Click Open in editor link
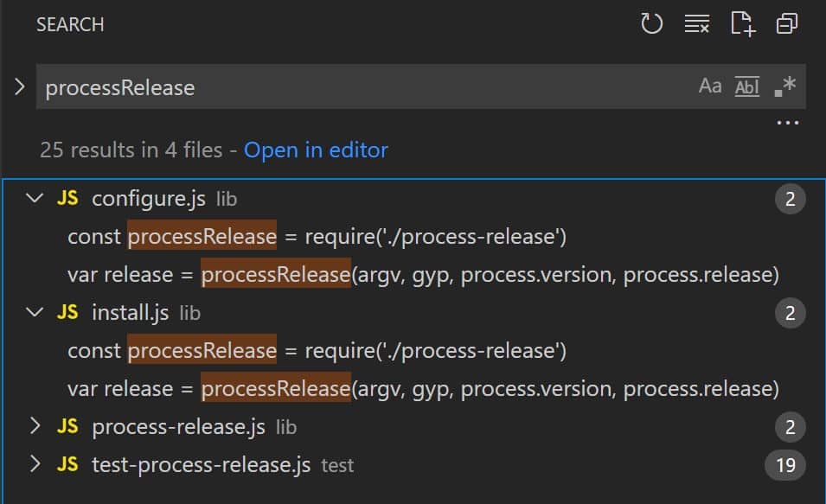The height and width of the screenshot is (504, 826). click(x=316, y=150)
